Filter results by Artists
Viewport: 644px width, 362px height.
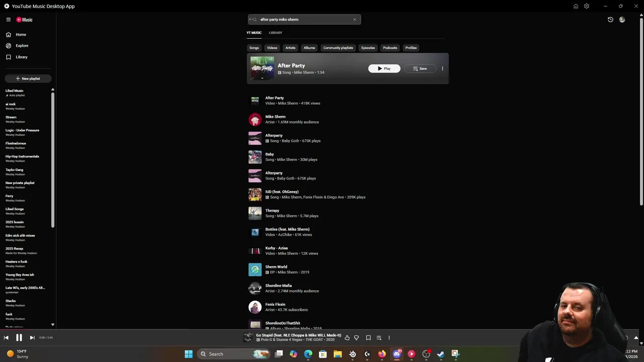pos(290,48)
